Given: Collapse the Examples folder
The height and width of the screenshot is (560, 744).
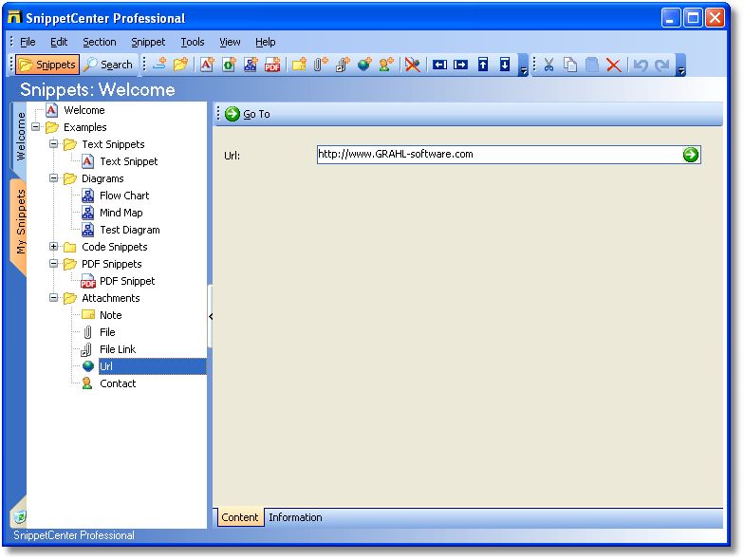Looking at the screenshot, I should point(36,127).
